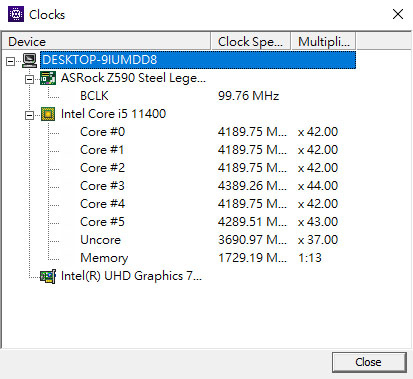This screenshot has height=379, width=413.
Task: Select the Core #5 entry
Action: (102, 222)
